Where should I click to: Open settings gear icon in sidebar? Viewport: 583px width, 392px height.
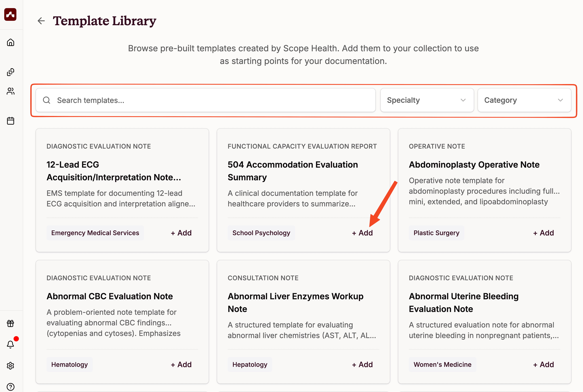coord(11,366)
